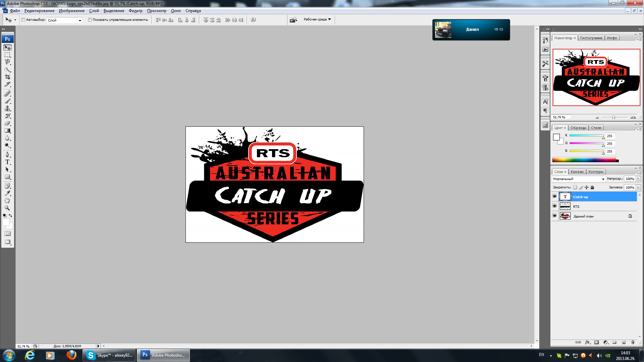Switch to the Образцы tab
The width and height of the screenshot is (644, 362).
click(x=578, y=128)
